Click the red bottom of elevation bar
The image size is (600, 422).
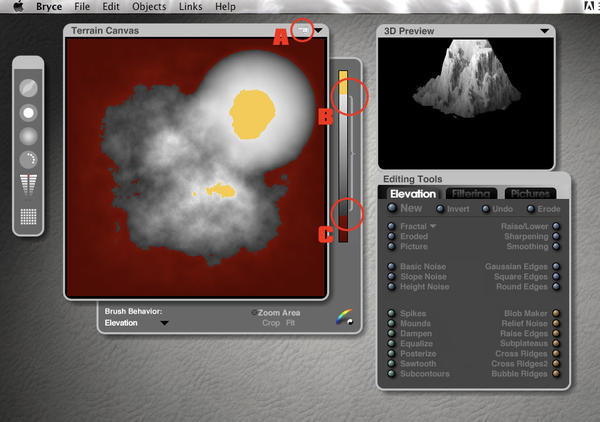(343, 229)
